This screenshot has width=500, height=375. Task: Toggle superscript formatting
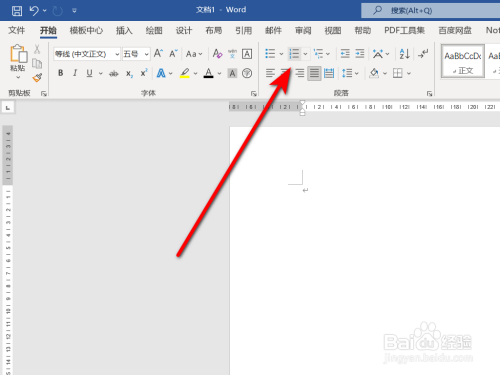pyautogui.click(x=144, y=73)
